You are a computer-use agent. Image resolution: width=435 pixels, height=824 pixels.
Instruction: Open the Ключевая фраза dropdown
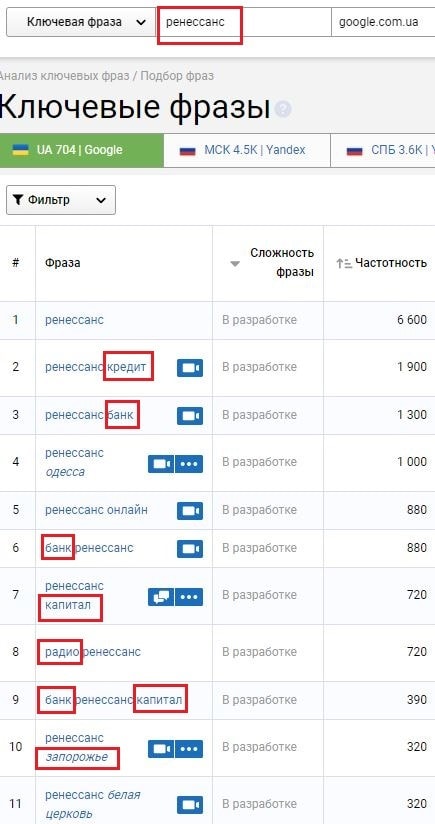[x=82, y=22]
